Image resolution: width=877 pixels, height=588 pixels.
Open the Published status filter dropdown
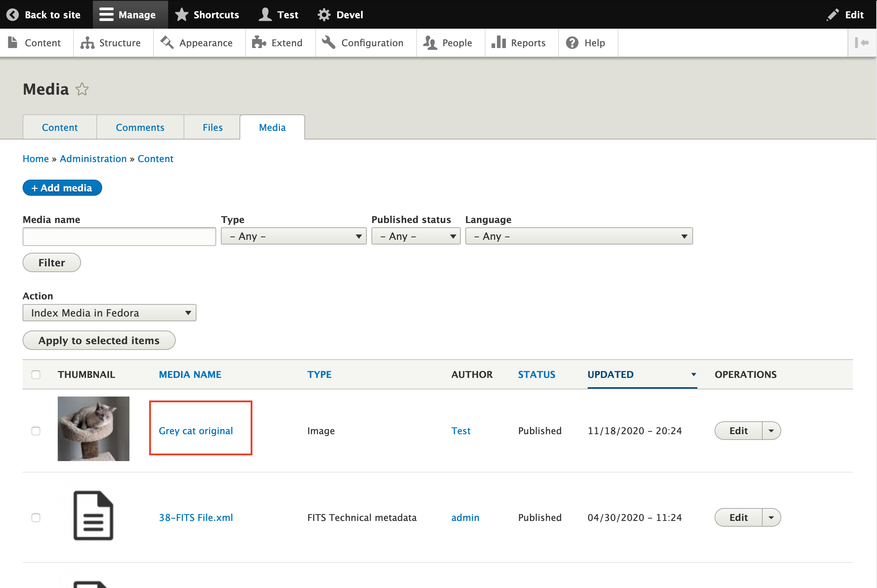pyautogui.click(x=416, y=236)
